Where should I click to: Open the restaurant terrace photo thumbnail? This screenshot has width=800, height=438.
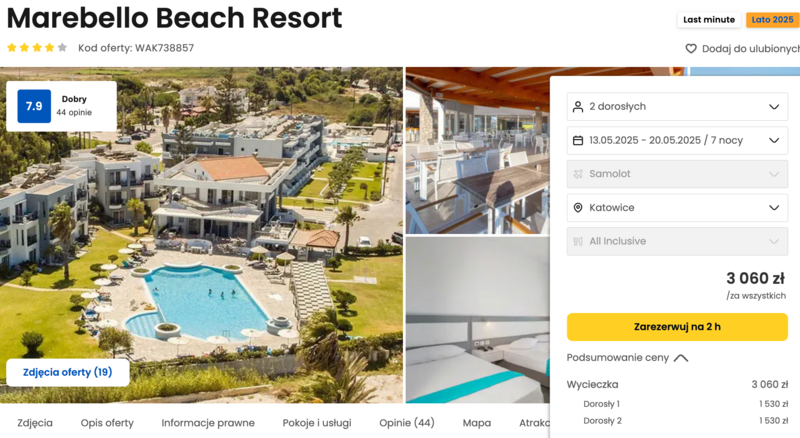478,151
